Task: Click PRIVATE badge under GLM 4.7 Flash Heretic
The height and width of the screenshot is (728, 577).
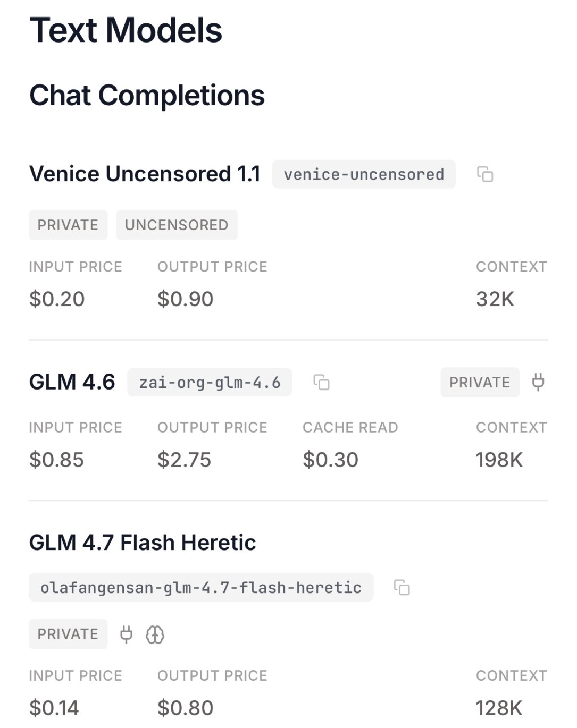Action: click(68, 634)
